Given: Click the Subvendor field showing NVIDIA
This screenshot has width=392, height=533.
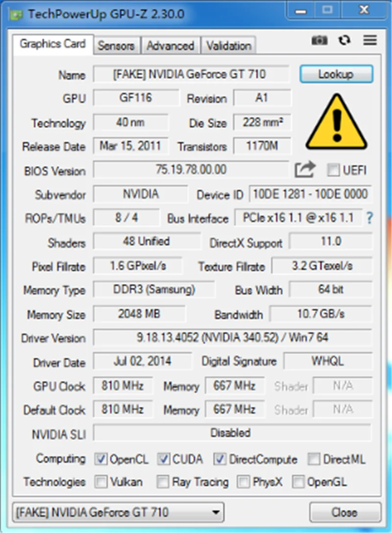Looking at the screenshot, I should (x=141, y=194).
